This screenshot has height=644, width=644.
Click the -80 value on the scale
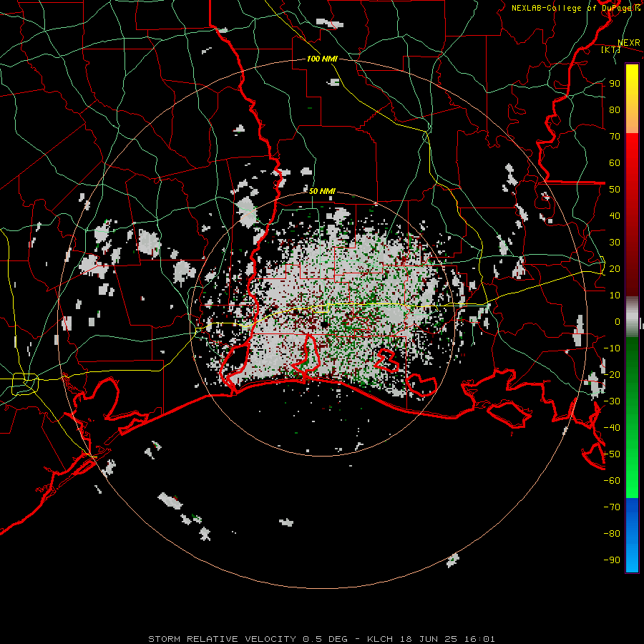tap(612, 534)
